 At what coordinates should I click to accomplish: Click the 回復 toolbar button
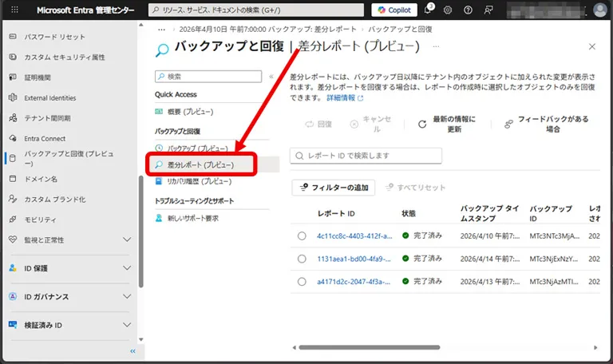point(318,125)
